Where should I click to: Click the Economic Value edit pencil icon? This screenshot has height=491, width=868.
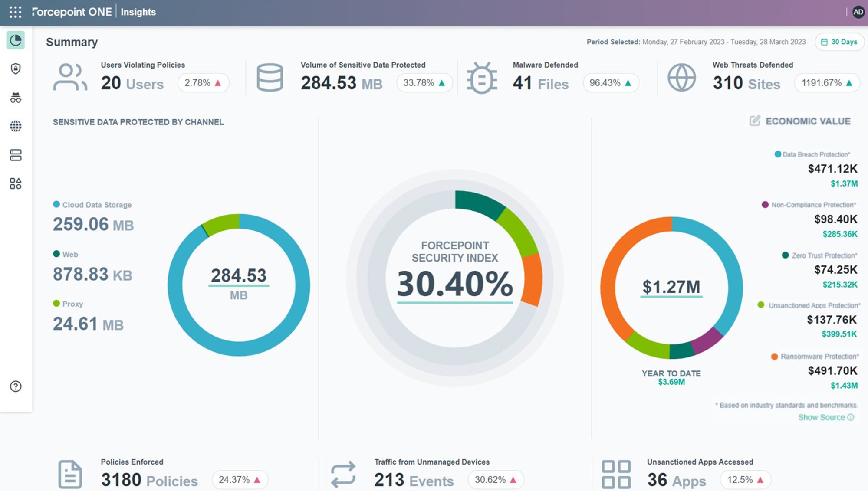click(755, 121)
